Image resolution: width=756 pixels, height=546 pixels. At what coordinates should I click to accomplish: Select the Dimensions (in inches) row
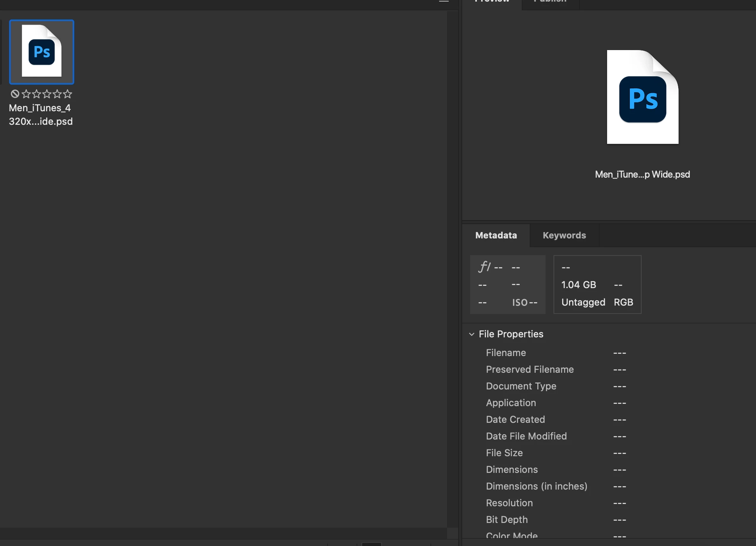pos(609,486)
